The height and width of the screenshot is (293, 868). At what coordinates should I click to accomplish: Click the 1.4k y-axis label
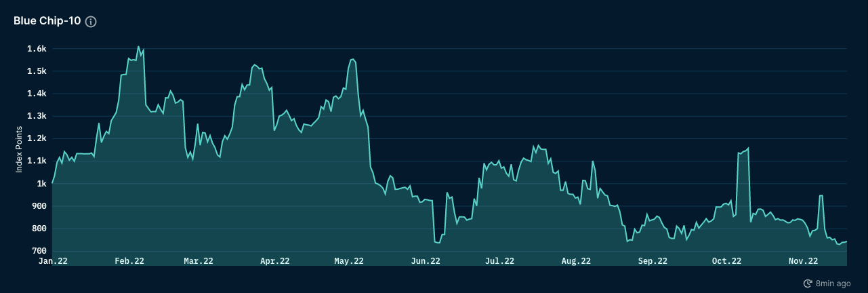[37, 94]
